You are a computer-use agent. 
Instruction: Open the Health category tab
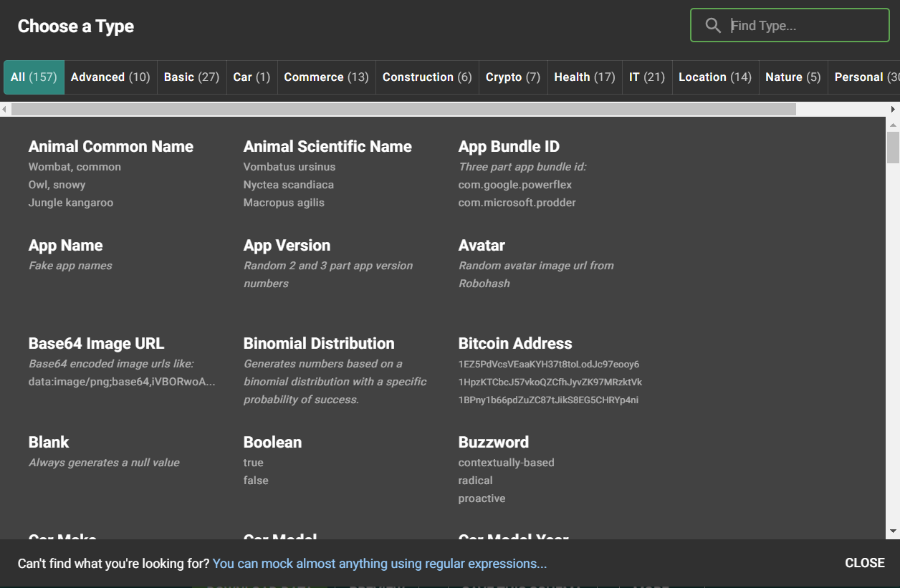coord(584,77)
